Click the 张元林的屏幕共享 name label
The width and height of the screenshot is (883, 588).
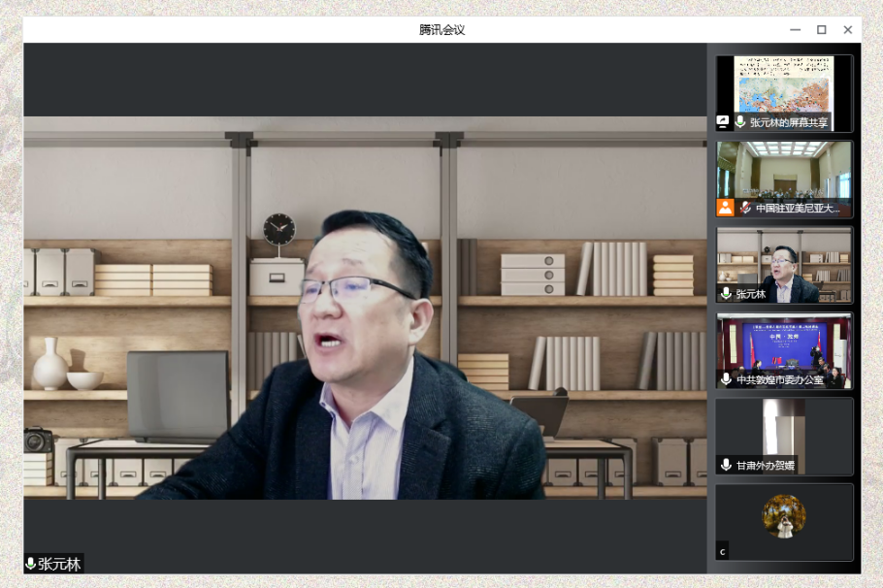click(x=789, y=122)
